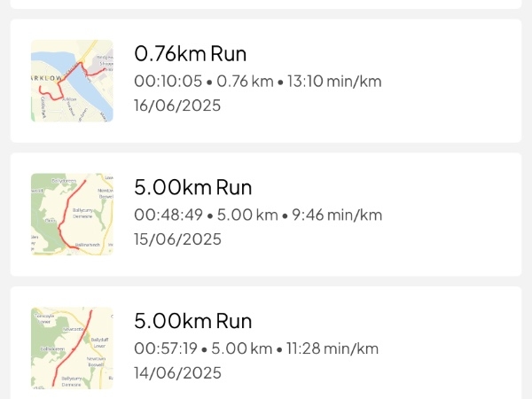The image size is (532, 399).
Task: Select 5.00km Run title with 00:57:19 time
Action: [192, 321]
